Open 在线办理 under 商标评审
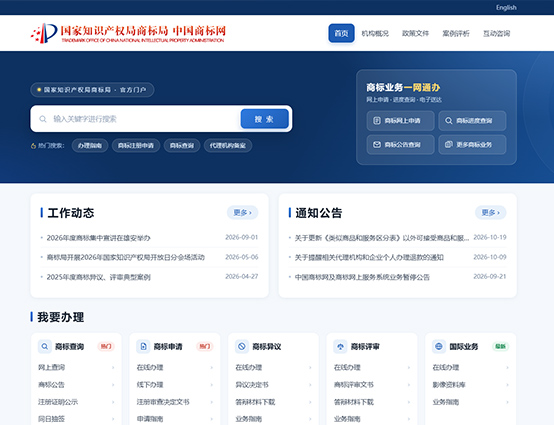Screen dimensions: 554x425 [x=347, y=368]
